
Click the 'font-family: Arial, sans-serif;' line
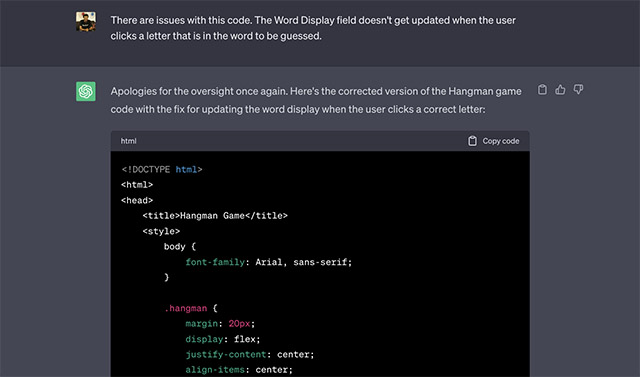[x=269, y=262]
